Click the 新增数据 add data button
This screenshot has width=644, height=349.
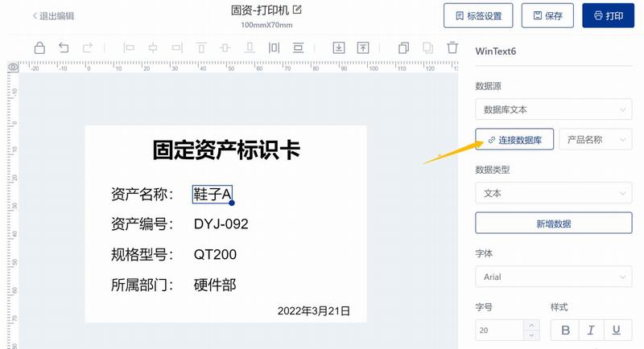554,223
